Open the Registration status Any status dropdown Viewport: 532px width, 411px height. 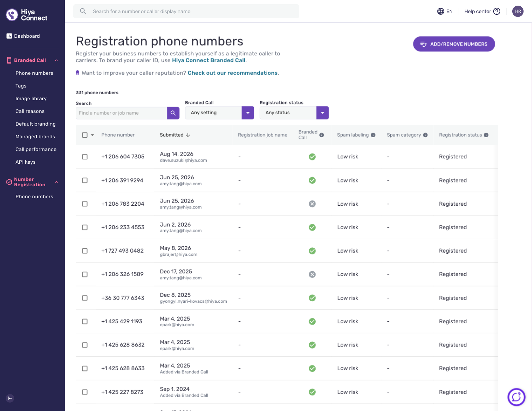click(294, 113)
